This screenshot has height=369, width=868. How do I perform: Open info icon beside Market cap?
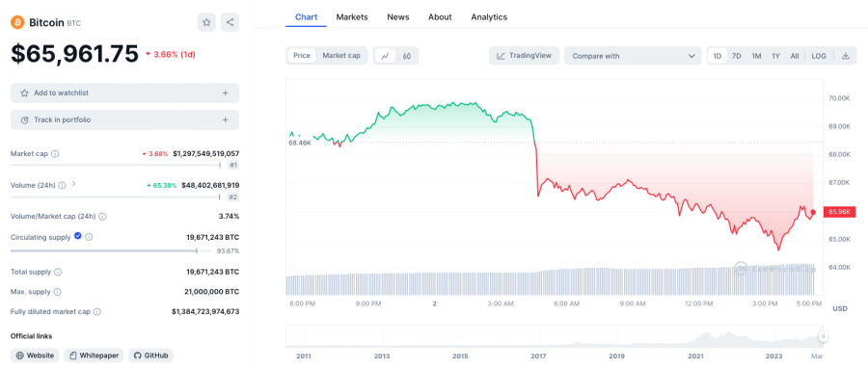pyautogui.click(x=55, y=154)
